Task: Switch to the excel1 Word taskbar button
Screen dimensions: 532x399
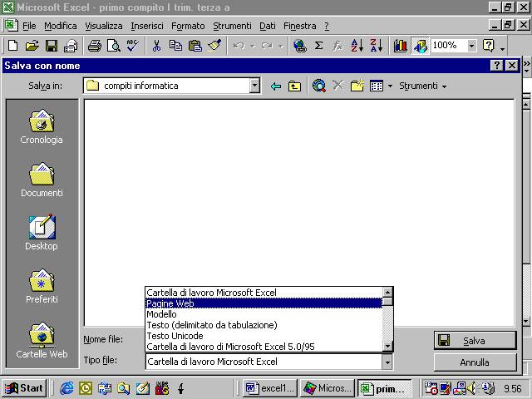Action: coord(270,388)
